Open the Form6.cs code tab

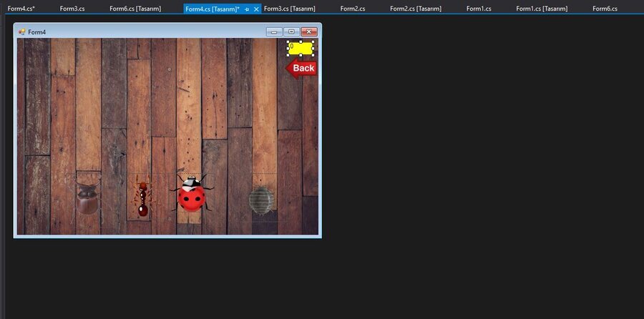[605, 9]
